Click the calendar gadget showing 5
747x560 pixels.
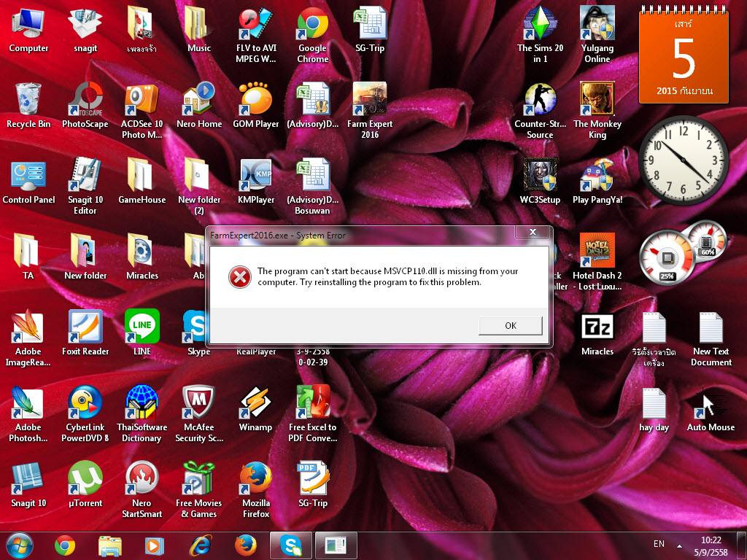click(x=684, y=57)
